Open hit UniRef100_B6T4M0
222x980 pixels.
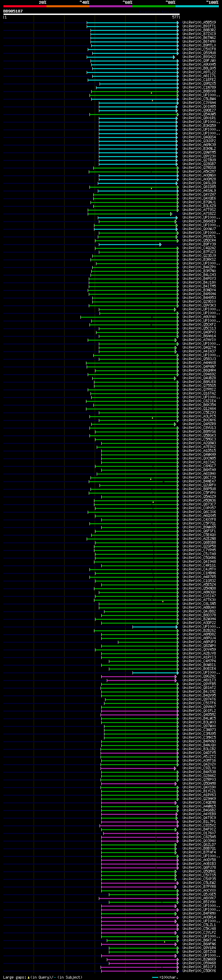coord(199,41)
